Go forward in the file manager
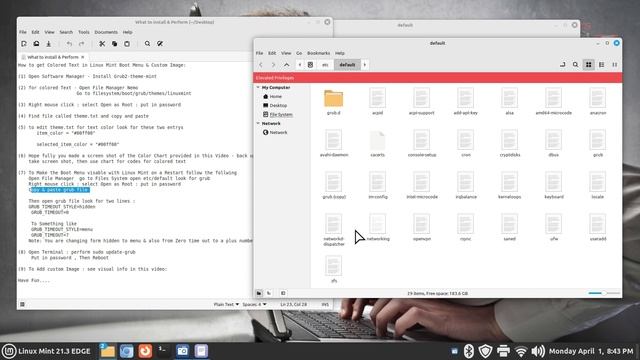The image size is (640, 360). pos(273,65)
